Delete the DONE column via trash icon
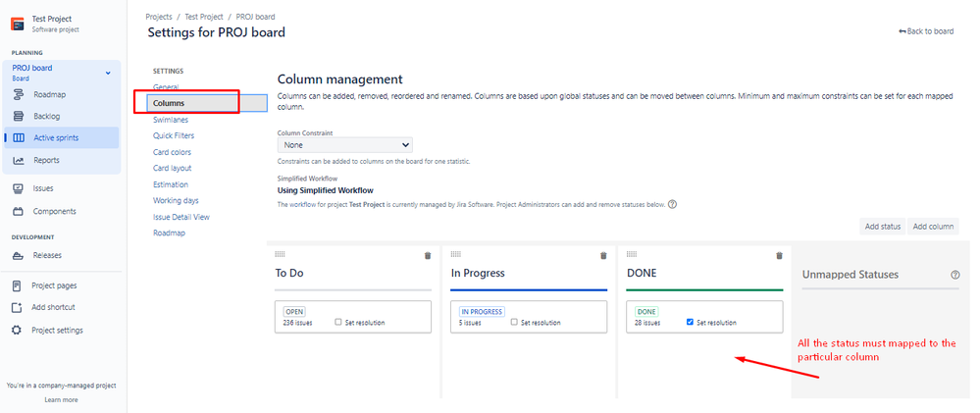Image resolution: width=980 pixels, height=413 pixels. pyautogui.click(x=779, y=255)
